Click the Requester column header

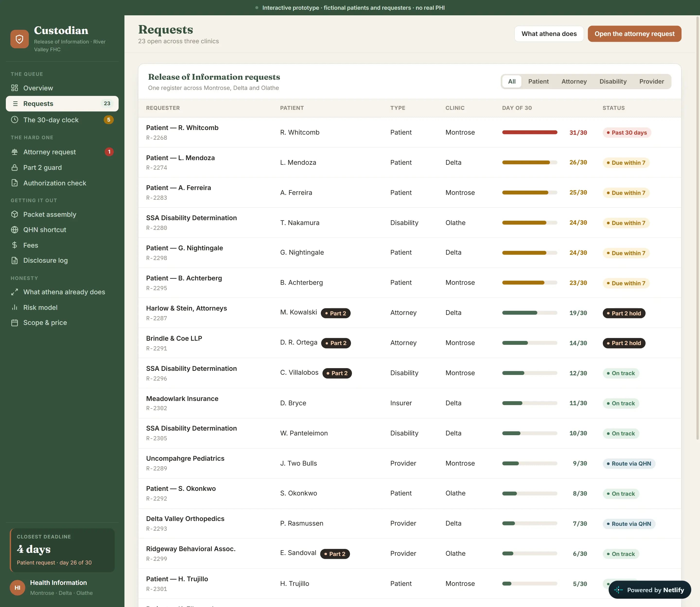(163, 108)
